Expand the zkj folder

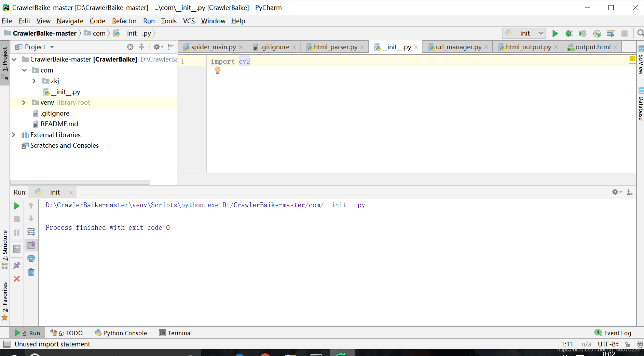click(34, 81)
